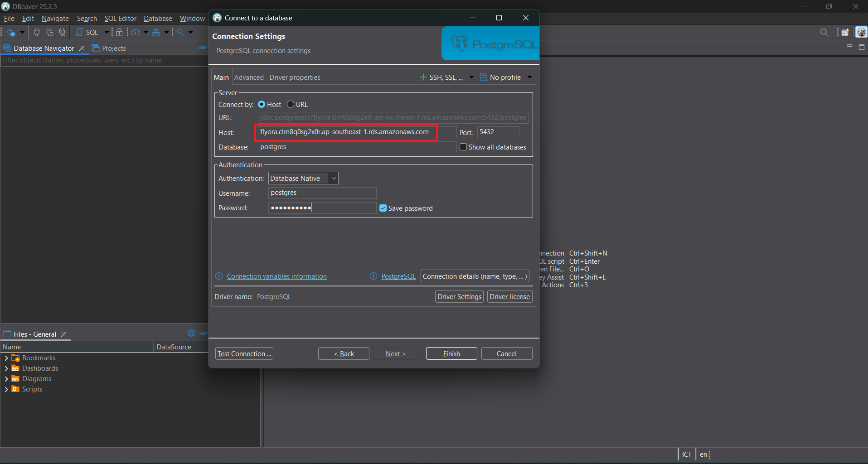Click the Connect plug icon in toolbar
This screenshot has height=464, width=868.
coord(37,32)
